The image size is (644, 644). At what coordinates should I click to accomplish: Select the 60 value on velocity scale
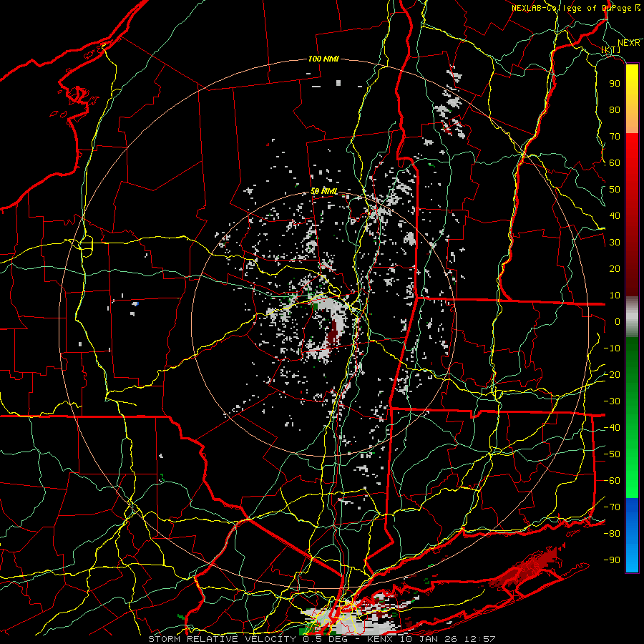(615, 163)
